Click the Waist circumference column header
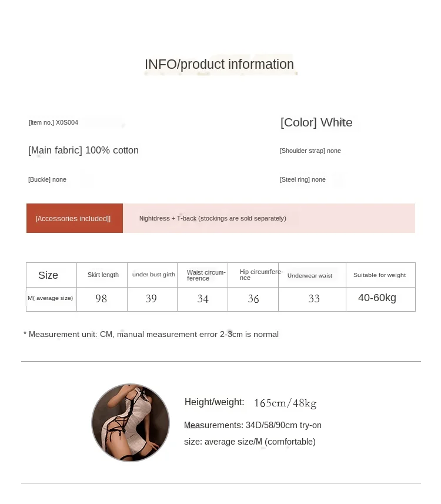 [203, 275]
